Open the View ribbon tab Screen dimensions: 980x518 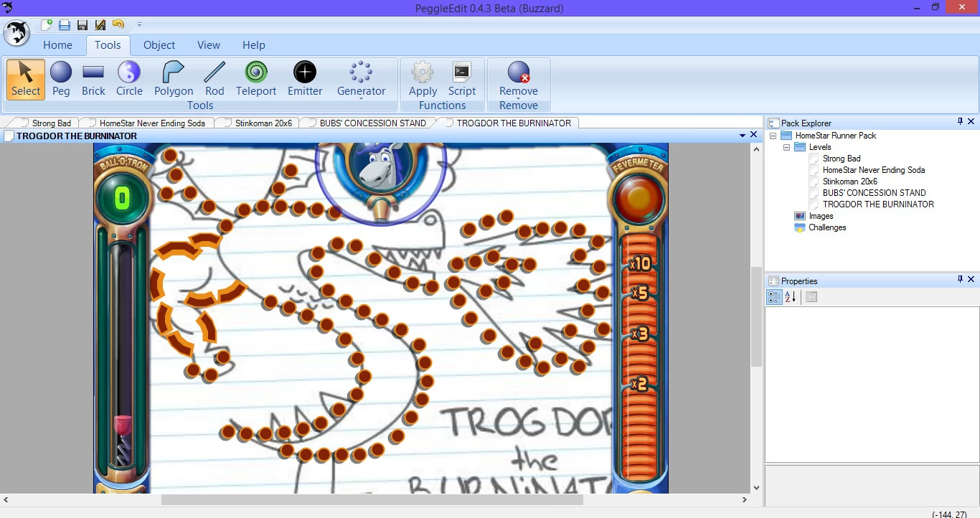point(209,44)
